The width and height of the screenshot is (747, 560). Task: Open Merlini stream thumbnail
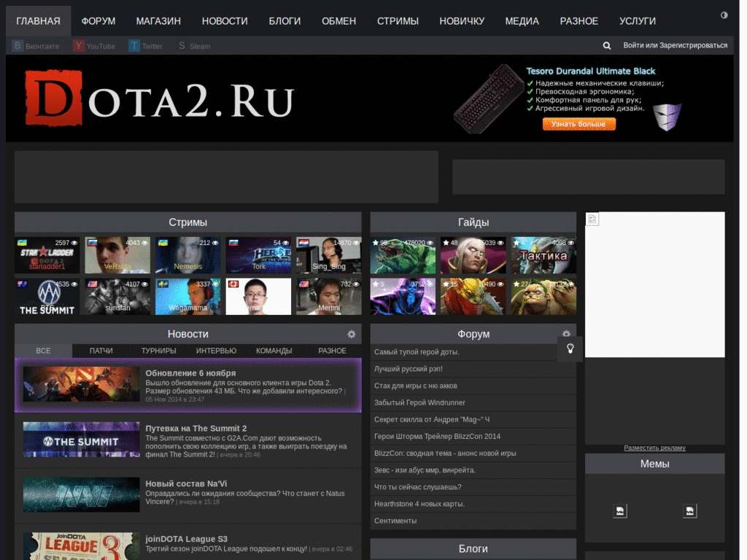329,297
